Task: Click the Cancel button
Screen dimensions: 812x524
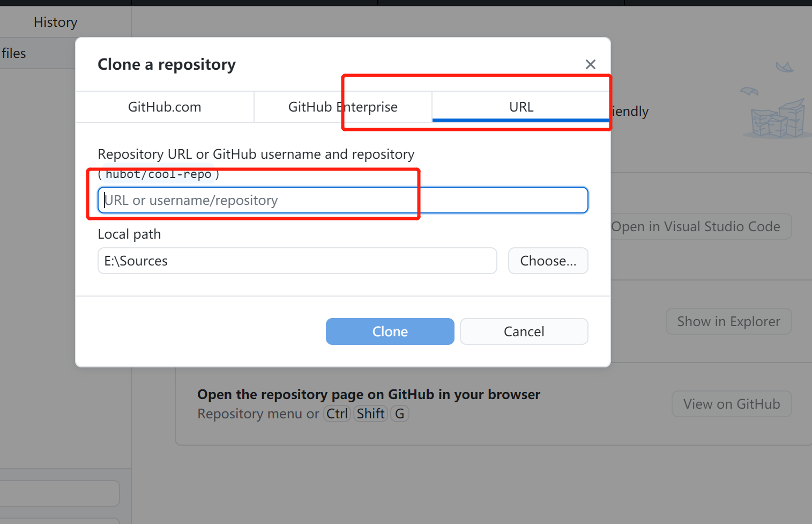Action: (523, 331)
